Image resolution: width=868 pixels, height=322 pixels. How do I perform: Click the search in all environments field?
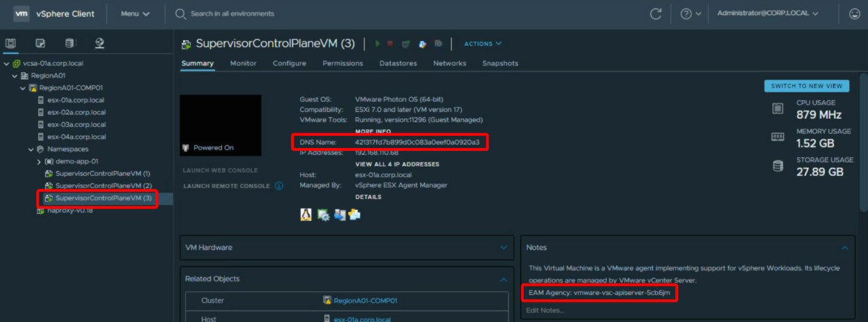[x=233, y=14]
